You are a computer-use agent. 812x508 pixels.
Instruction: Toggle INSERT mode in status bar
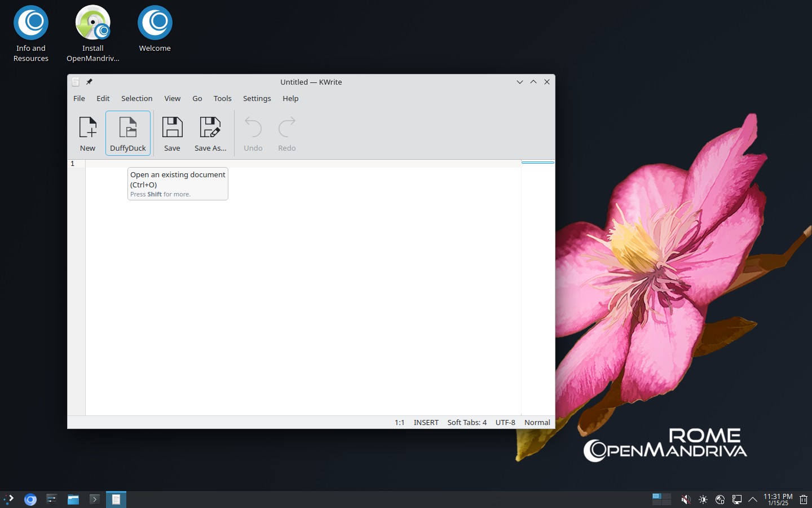426,422
